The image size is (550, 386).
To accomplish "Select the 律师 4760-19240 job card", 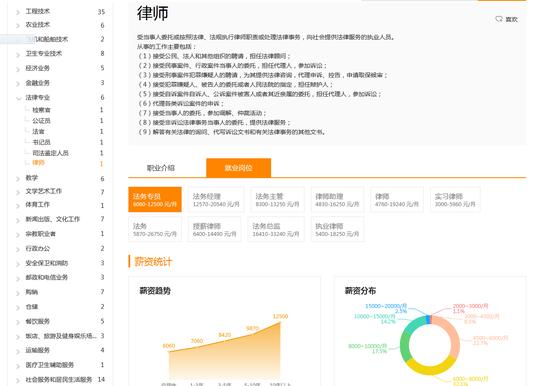I will point(397,199).
